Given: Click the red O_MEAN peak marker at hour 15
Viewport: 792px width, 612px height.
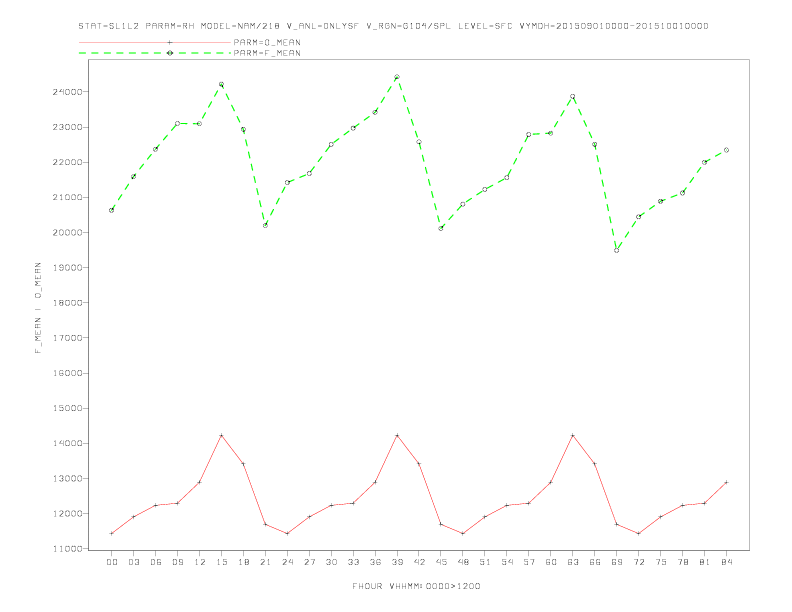Looking at the screenshot, I should point(221,435).
